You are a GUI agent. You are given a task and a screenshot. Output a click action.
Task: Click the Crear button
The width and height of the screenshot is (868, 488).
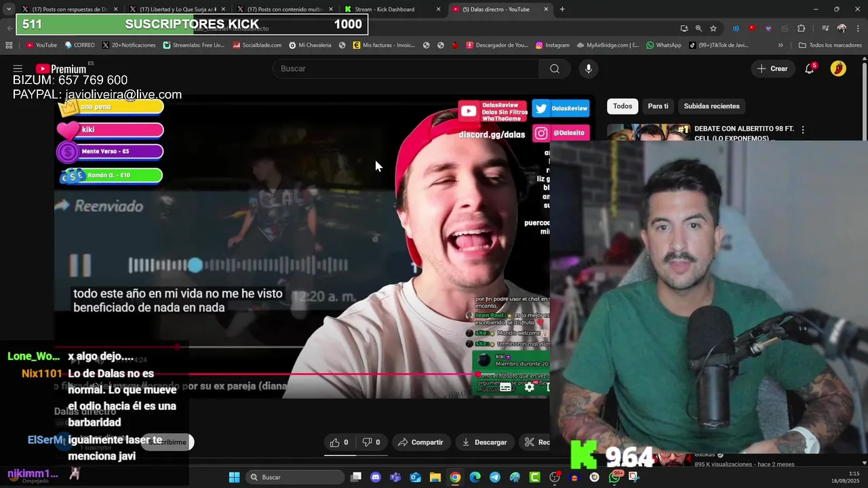point(772,68)
